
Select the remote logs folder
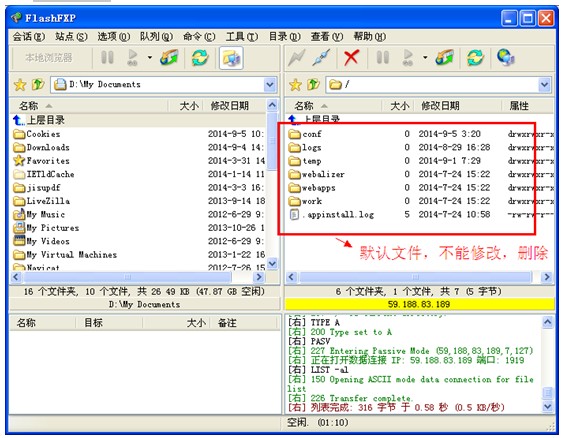click(305, 147)
